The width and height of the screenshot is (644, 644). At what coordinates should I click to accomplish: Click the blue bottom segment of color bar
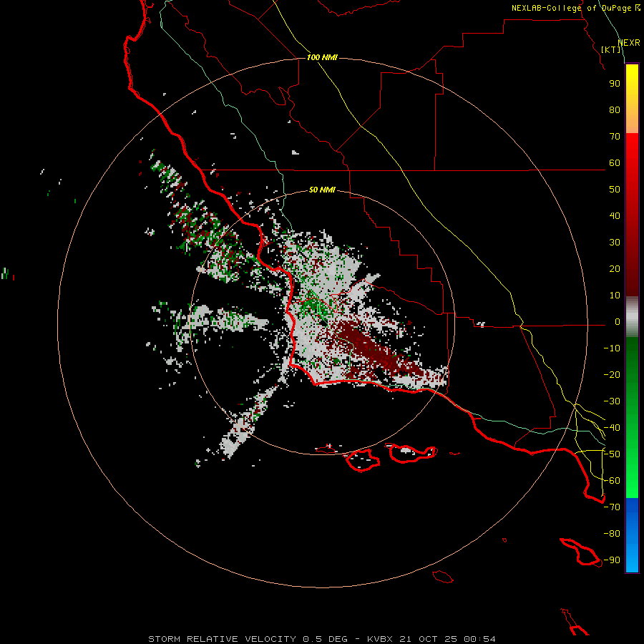[x=632, y=535]
